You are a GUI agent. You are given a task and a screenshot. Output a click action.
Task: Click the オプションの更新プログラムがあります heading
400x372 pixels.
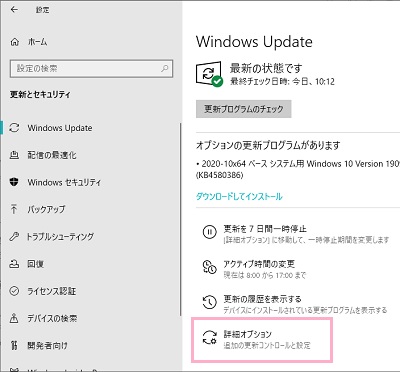point(268,145)
